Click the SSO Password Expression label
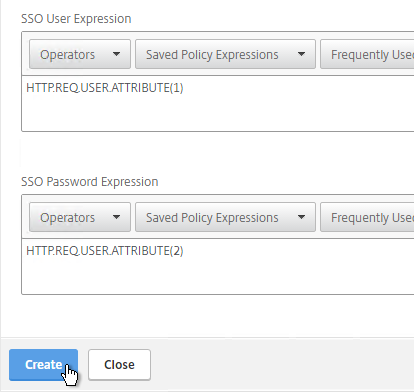 point(89,182)
